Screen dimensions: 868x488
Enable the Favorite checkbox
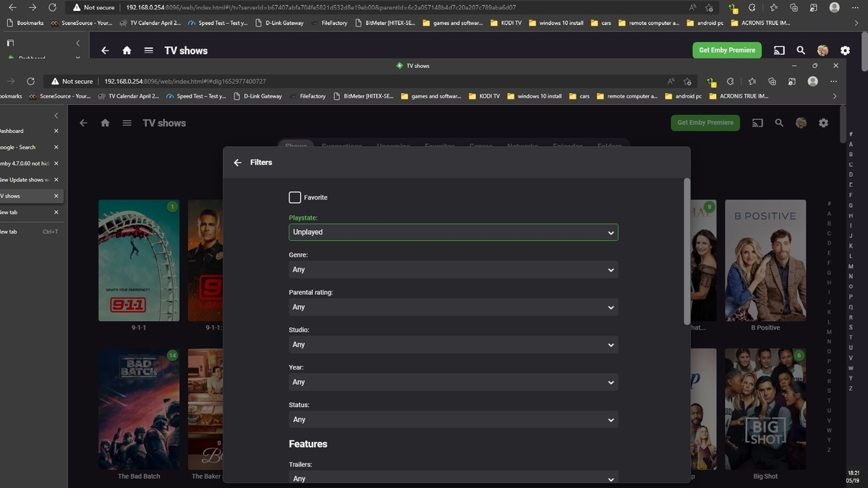pos(294,197)
